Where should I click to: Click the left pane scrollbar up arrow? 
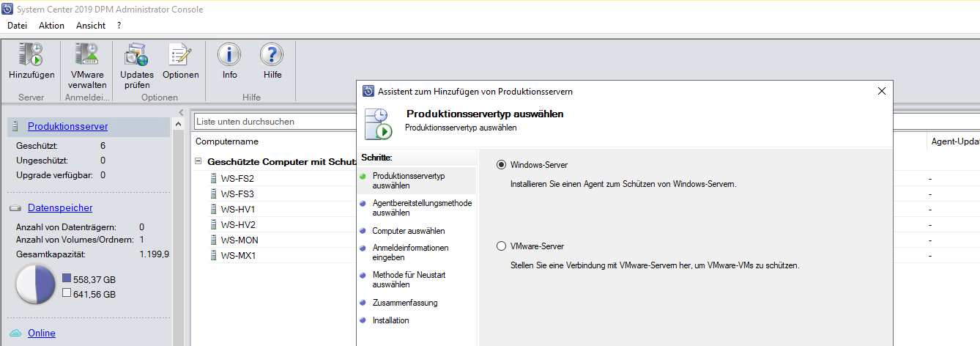coord(178,125)
